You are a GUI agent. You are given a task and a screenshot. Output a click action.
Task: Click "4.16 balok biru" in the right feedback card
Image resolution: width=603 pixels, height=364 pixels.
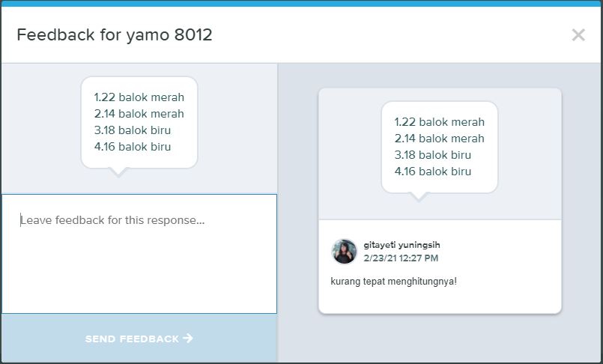(433, 172)
